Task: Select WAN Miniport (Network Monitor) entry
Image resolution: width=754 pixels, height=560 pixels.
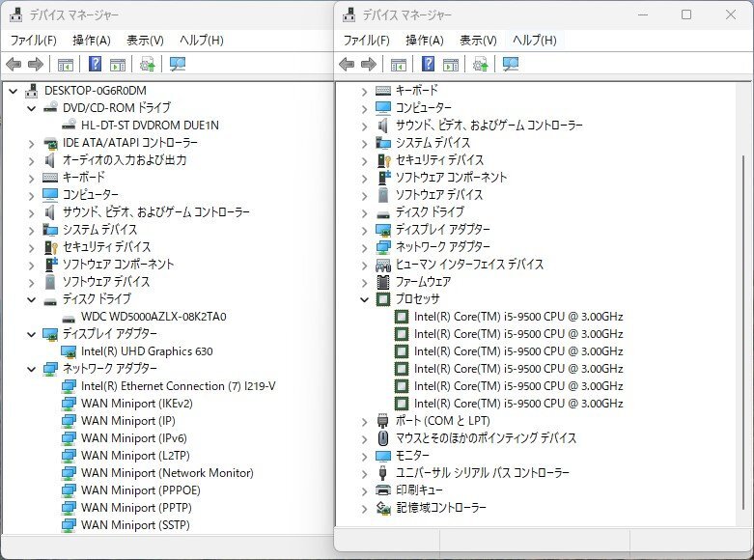Action: tap(167, 472)
